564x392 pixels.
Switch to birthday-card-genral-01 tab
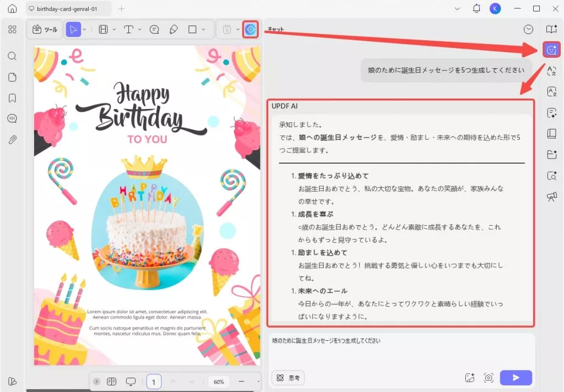tap(68, 9)
